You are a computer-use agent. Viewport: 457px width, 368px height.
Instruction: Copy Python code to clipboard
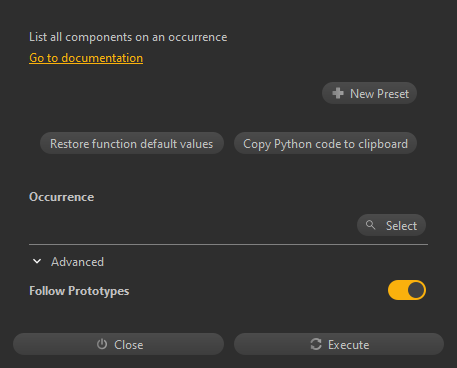(x=325, y=143)
